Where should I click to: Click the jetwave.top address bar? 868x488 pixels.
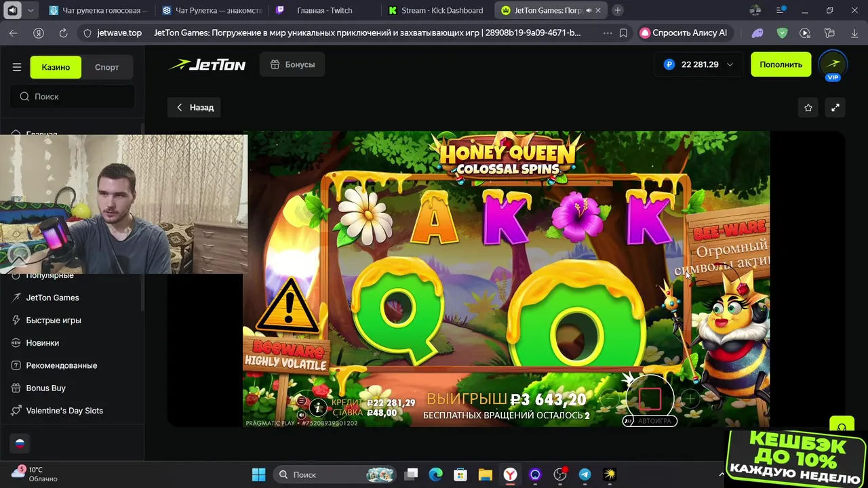click(119, 33)
